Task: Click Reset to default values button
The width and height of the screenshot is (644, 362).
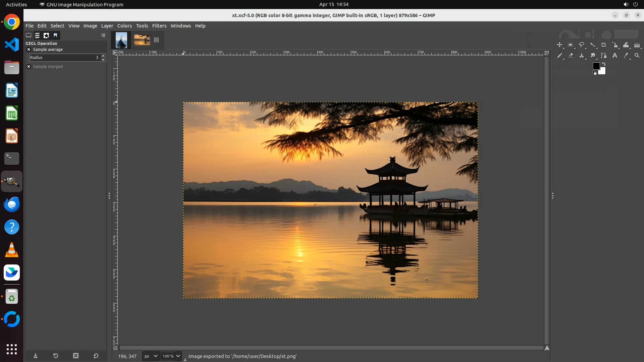Action: (x=96, y=356)
